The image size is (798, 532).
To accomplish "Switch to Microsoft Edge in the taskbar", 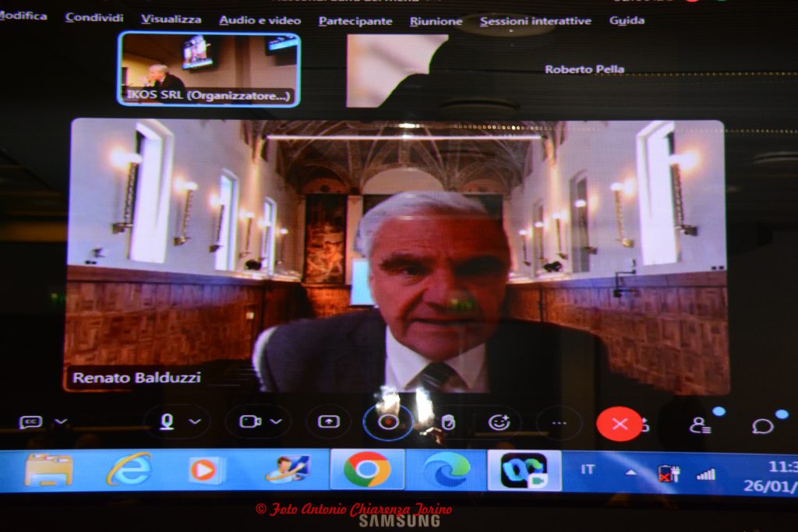I will 447,470.
